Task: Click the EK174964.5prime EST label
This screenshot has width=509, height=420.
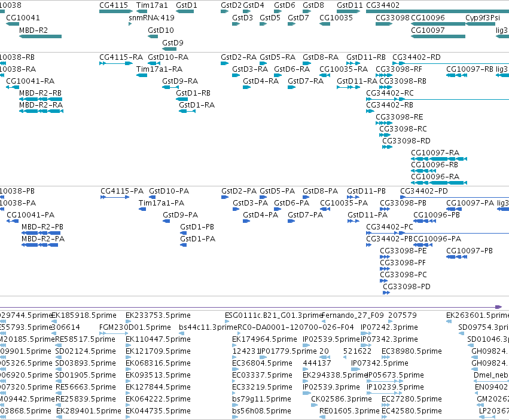Action: pyautogui.click(x=264, y=339)
